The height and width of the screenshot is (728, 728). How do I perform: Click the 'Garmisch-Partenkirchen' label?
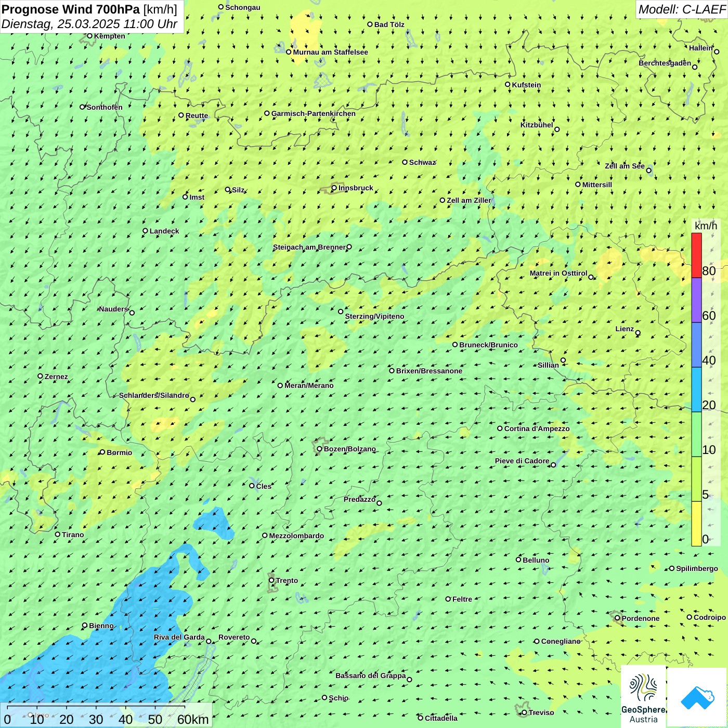(x=314, y=113)
